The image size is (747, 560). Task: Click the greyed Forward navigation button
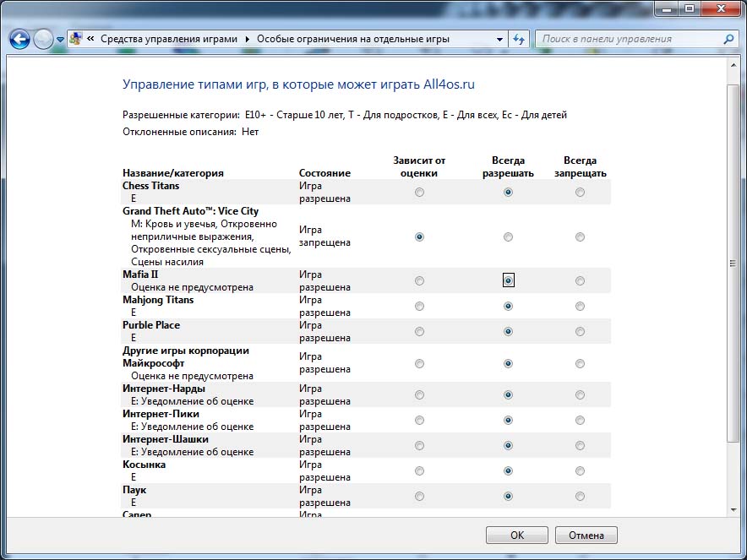43,39
